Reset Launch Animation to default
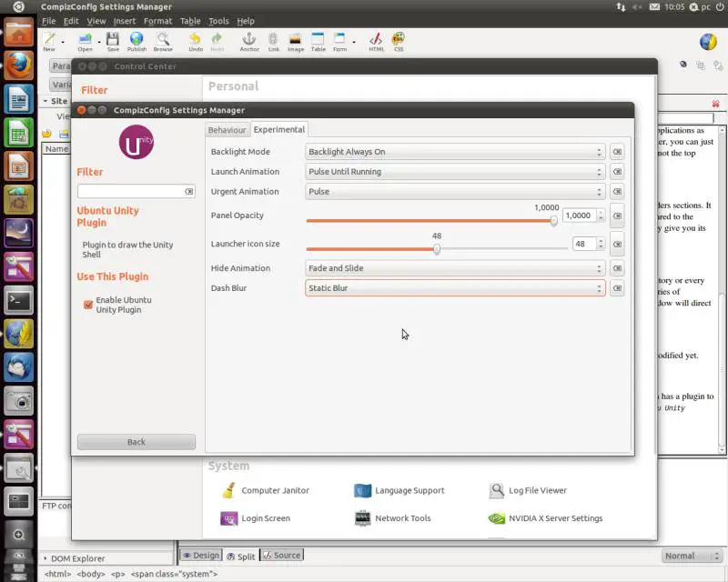The height and width of the screenshot is (582, 728). point(617,172)
